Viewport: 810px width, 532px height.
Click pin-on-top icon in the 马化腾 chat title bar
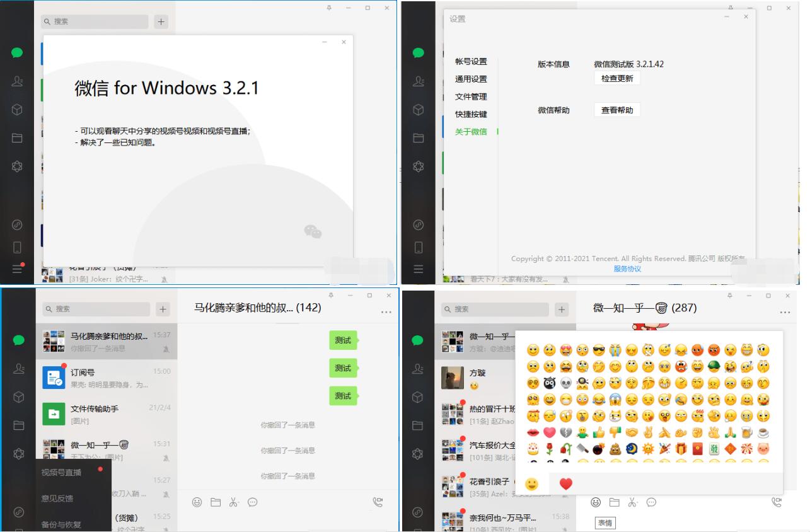[x=330, y=295]
